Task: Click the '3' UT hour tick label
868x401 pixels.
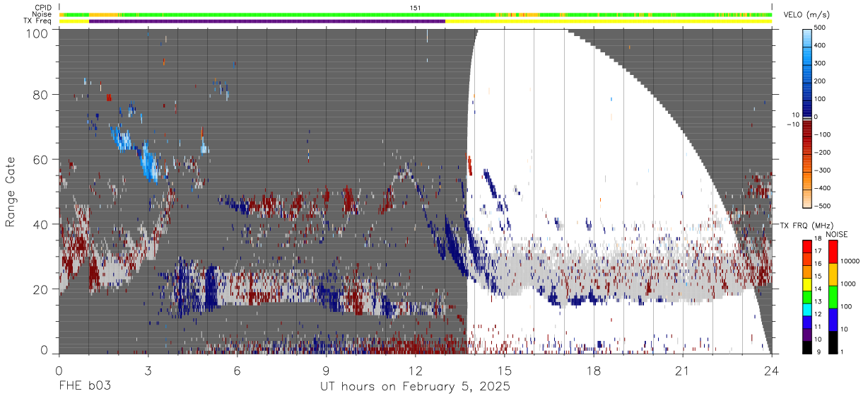Action: 148,371
